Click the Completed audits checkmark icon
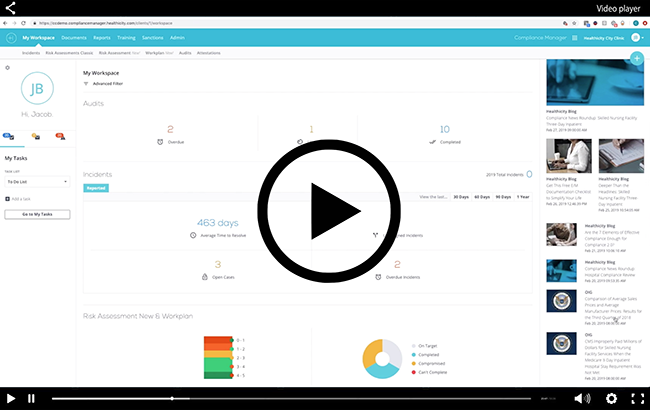Screen dimensions: 650x410 pyautogui.click(x=432, y=142)
